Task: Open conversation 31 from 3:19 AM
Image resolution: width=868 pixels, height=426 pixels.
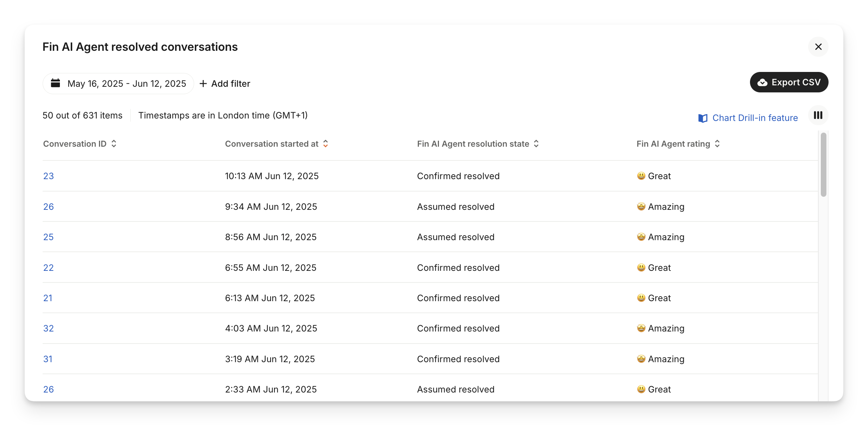Action: click(48, 359)
